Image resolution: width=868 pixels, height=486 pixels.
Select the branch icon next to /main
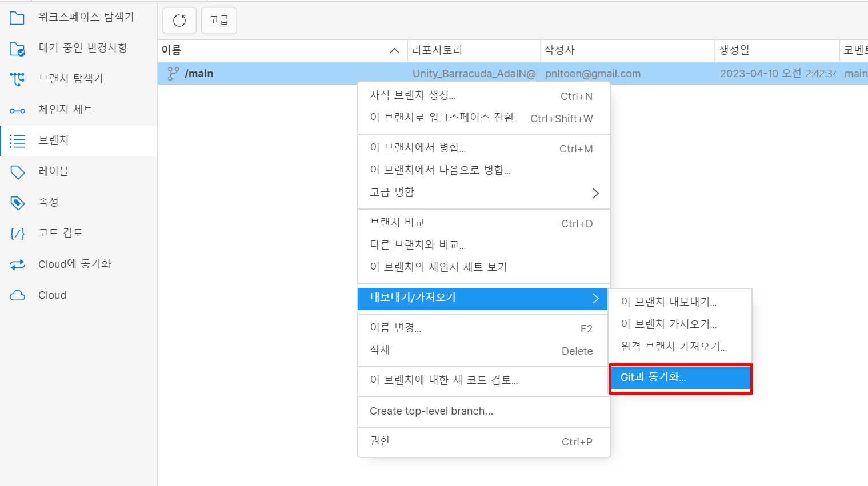tap(172, 73)
